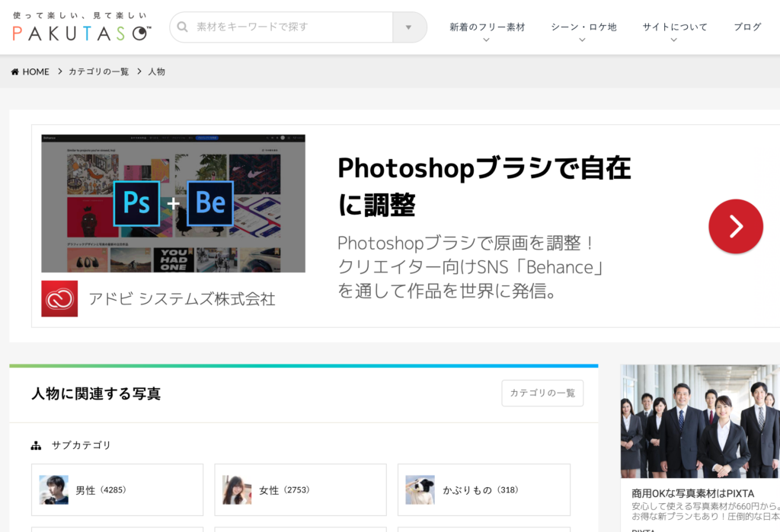Click the 女性 category thumbnail icon
780x532 pixels.
237,490
